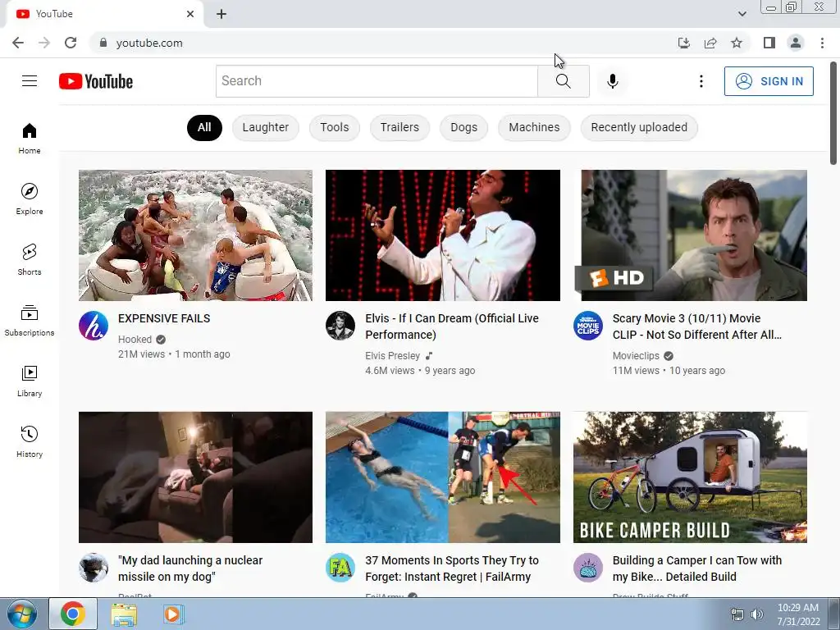Screen dimensions: 840x630
Task: Expand the tab search dropdown arrow
Action: (742, 14)
